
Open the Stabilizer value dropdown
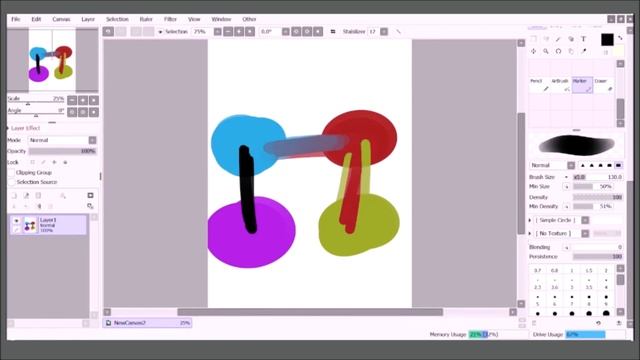tap(384, 31)
